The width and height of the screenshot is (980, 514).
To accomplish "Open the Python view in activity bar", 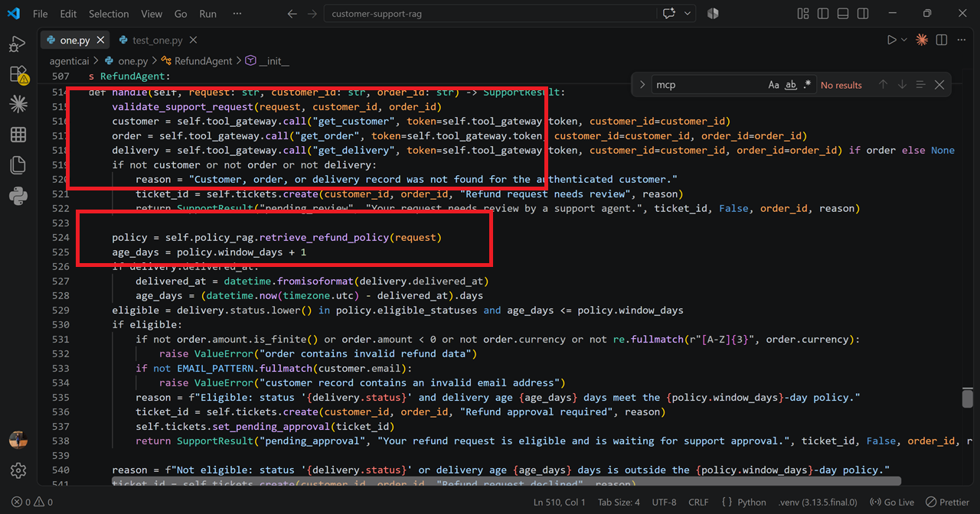I will tap(18, 196).
